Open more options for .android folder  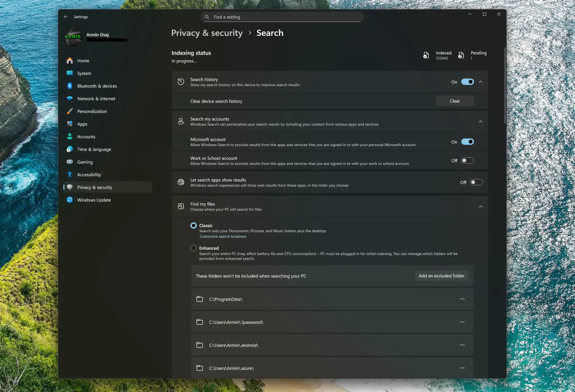pyautogui.click(x=462, y=345)
